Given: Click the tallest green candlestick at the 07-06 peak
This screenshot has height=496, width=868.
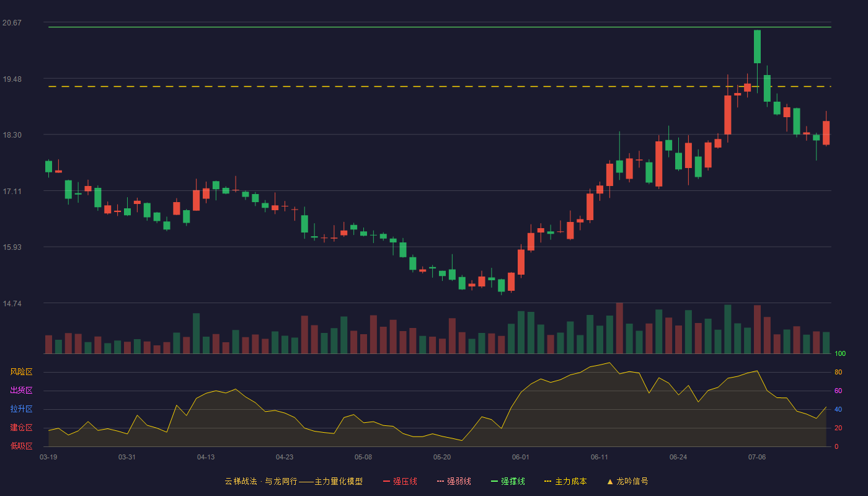Looking at the screenshot, I should tap(757, 46).
